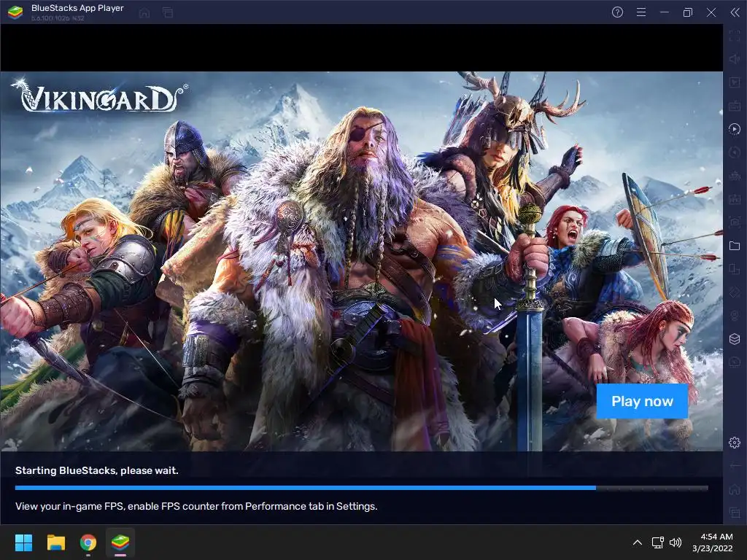Open the media folder icon in side toolbar

point(735,246)
